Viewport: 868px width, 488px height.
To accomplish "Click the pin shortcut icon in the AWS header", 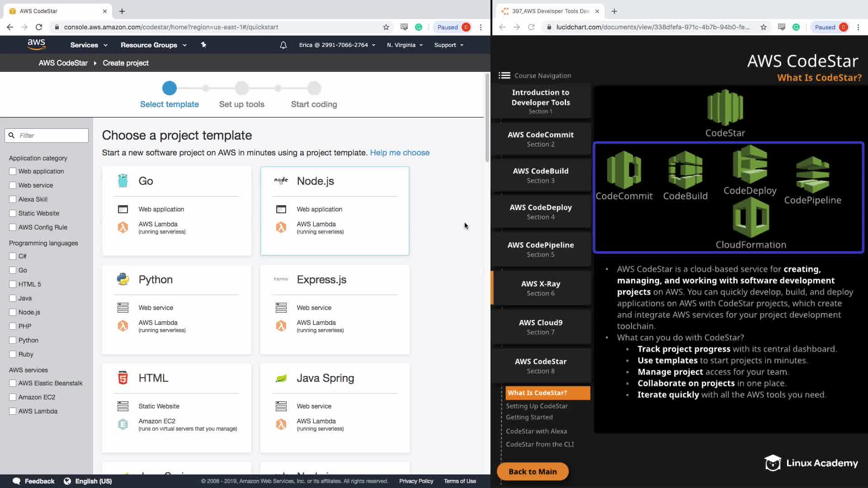I will [203, 45].
